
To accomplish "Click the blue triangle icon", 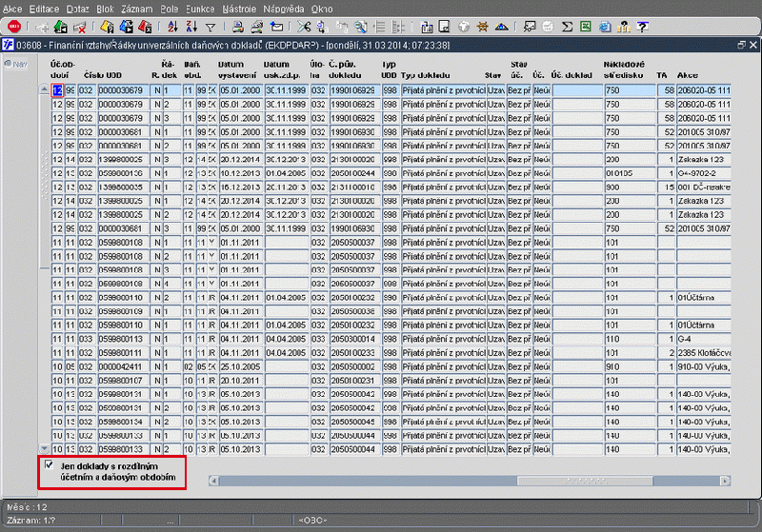I will pyautogui.click(x=502, y=27).
